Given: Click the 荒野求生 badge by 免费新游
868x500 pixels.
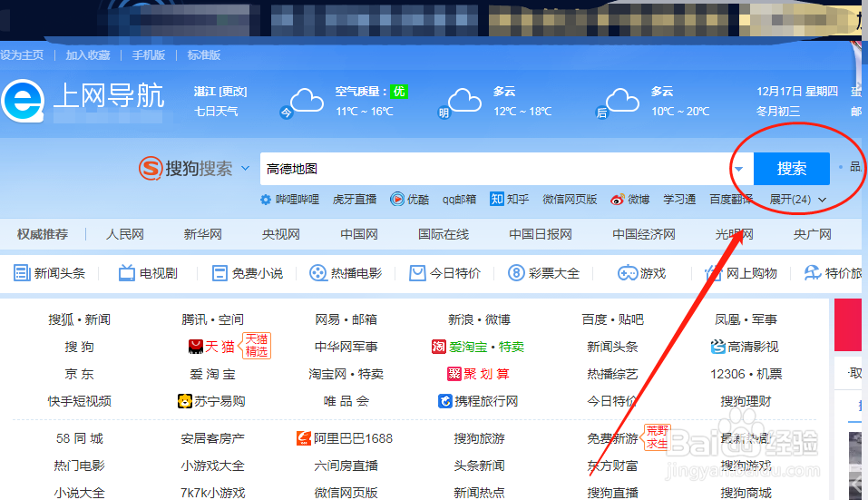Looking at the screenshot, I should (x=657, y=436).
